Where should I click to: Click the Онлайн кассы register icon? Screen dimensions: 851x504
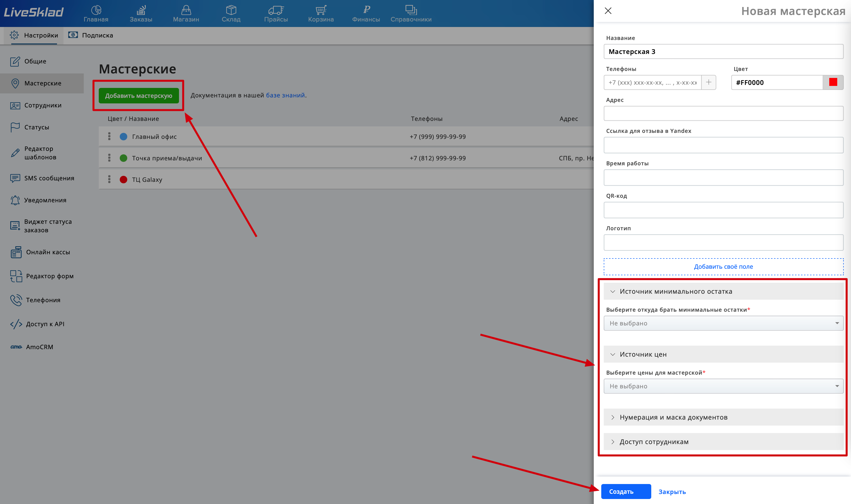(x=16, y=252)
